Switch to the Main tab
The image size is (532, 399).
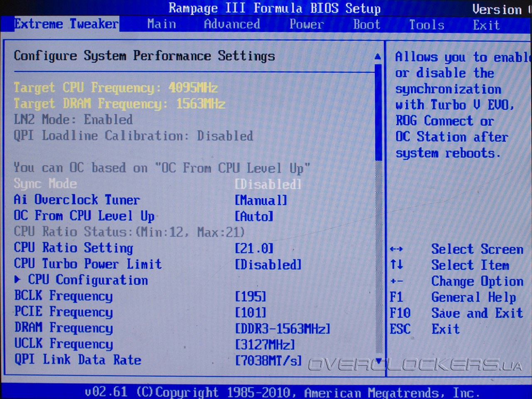[x=162, y=24]
